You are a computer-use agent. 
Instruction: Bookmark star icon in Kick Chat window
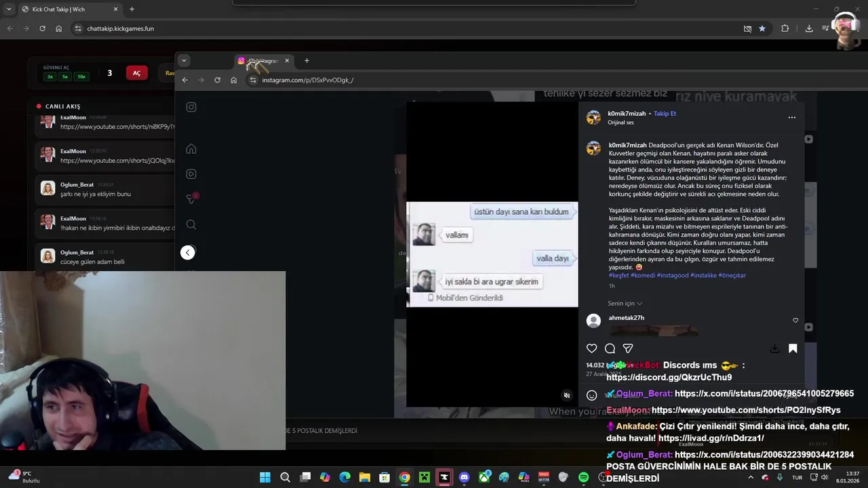pyautogui.click(x=762, y=28)
